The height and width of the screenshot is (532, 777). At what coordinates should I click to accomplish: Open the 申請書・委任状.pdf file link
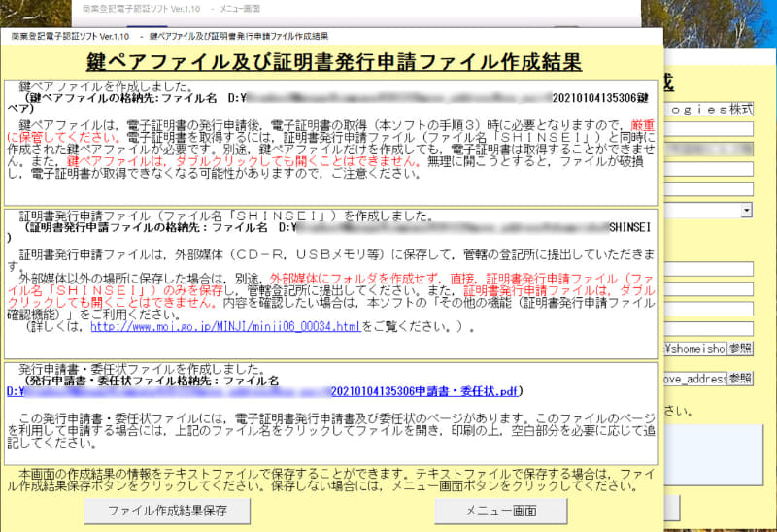262,392
